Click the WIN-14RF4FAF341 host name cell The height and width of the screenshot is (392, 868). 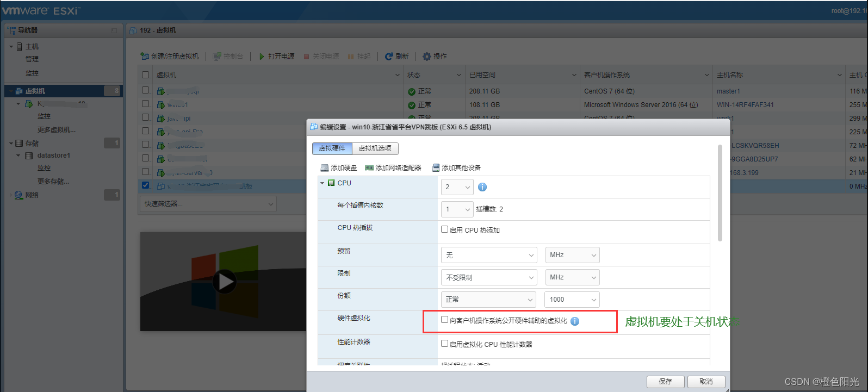pos(745,105)
